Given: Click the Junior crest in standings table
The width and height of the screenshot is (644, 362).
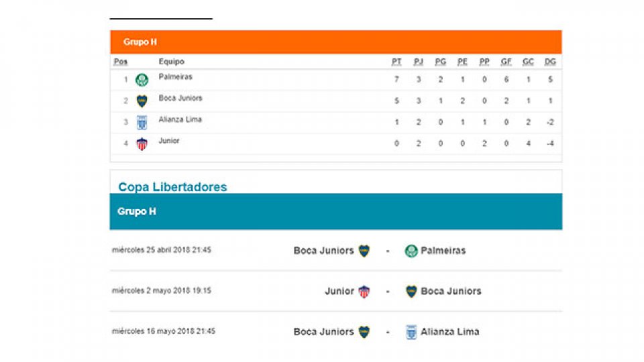Looking at the screenshot, I should coord(142,143).
